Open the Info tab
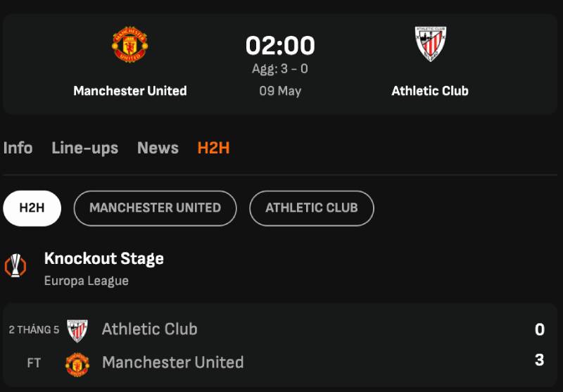 [18, 148]
